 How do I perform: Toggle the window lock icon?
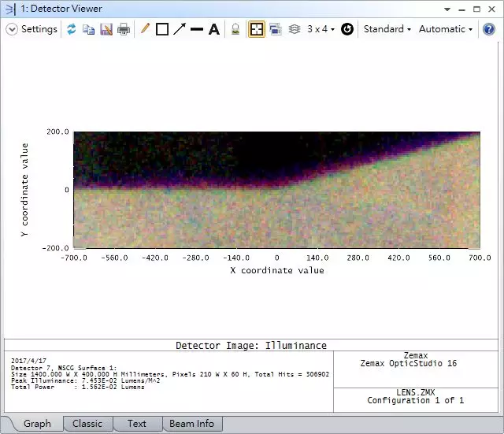click(x=235, y=29)
